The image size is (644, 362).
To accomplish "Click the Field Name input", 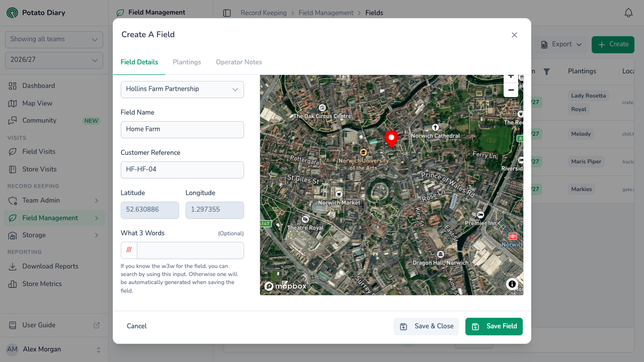I will [x=182, y=130].
